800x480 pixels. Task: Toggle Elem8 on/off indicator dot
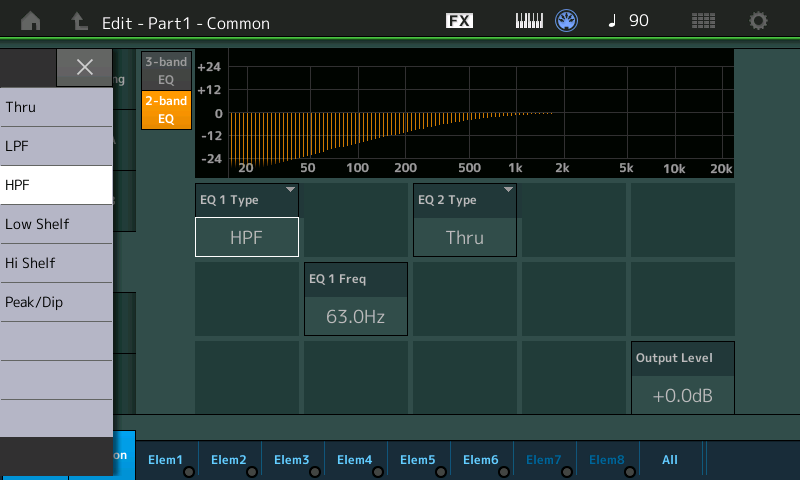630,472
